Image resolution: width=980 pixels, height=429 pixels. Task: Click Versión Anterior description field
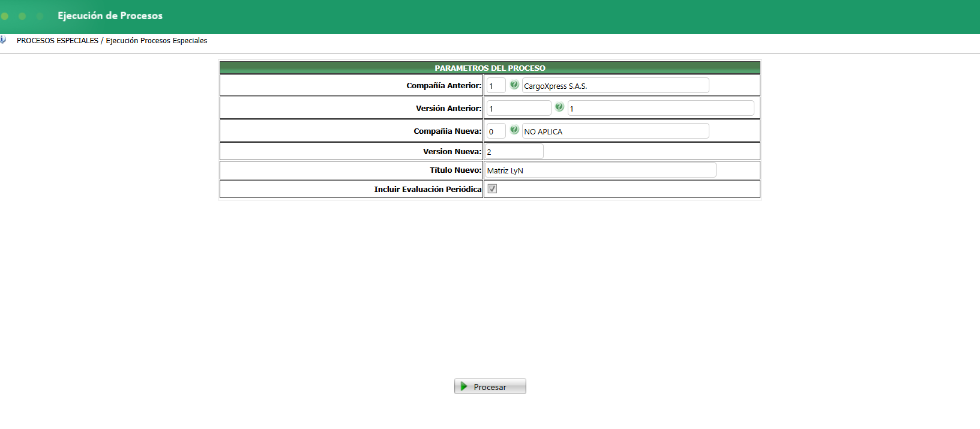pos(661,108)
